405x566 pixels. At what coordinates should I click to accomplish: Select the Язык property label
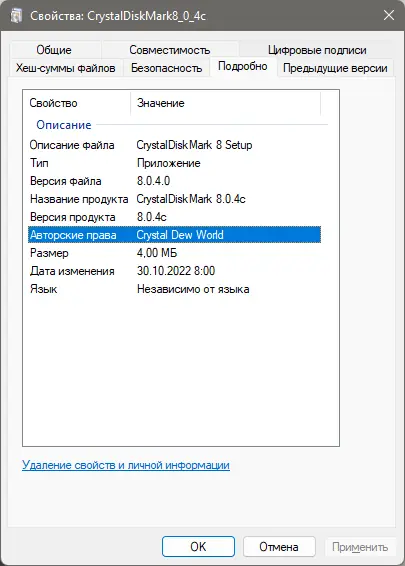pyautogui.click(x=43, y=289)
